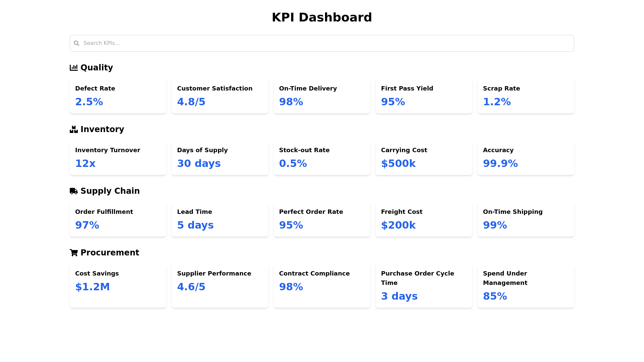Screen dimensions: 644x362
Task: Click the Supply Chain truck icon
Action: click(x=74, y=191)
